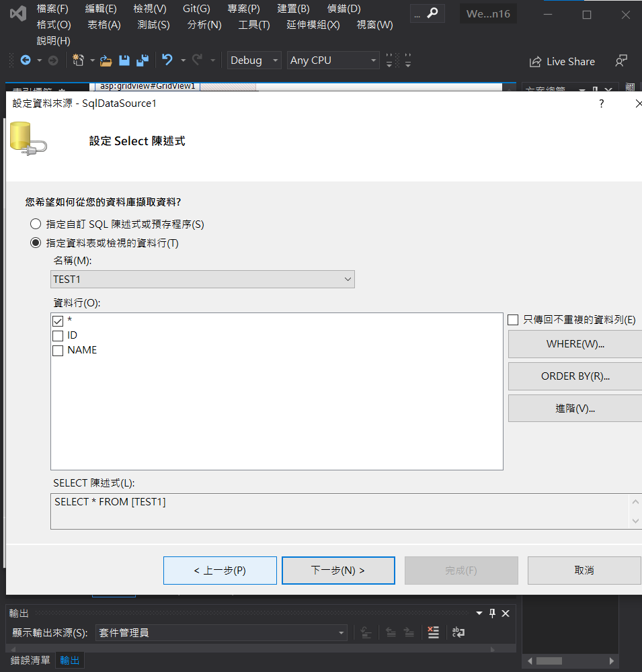Click the Save All icon
Image resolution: width=642 pixels, height=672 pixels.
(x=143, y=60)
